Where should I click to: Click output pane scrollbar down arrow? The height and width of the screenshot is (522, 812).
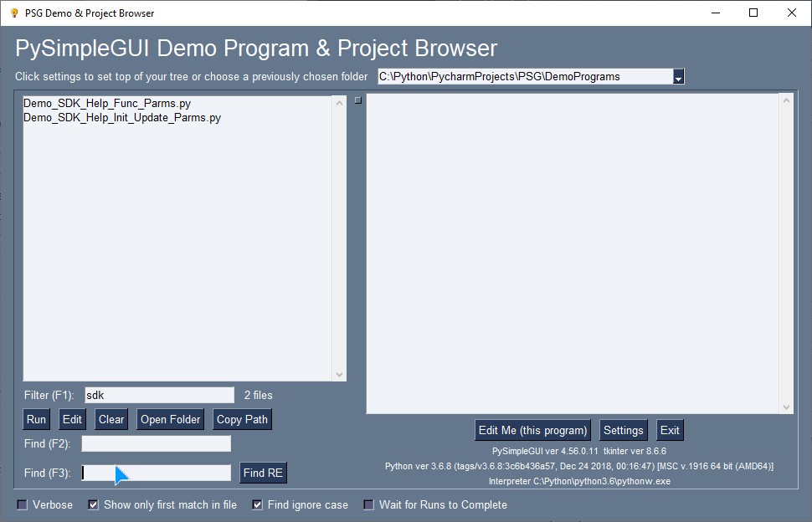tap(786, 407)
